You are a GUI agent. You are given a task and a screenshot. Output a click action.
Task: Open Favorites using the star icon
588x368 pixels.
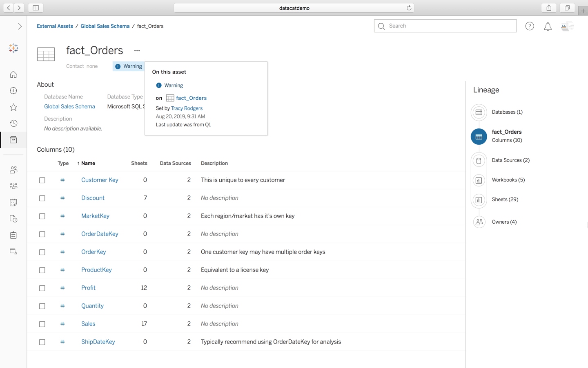[13, 107]
